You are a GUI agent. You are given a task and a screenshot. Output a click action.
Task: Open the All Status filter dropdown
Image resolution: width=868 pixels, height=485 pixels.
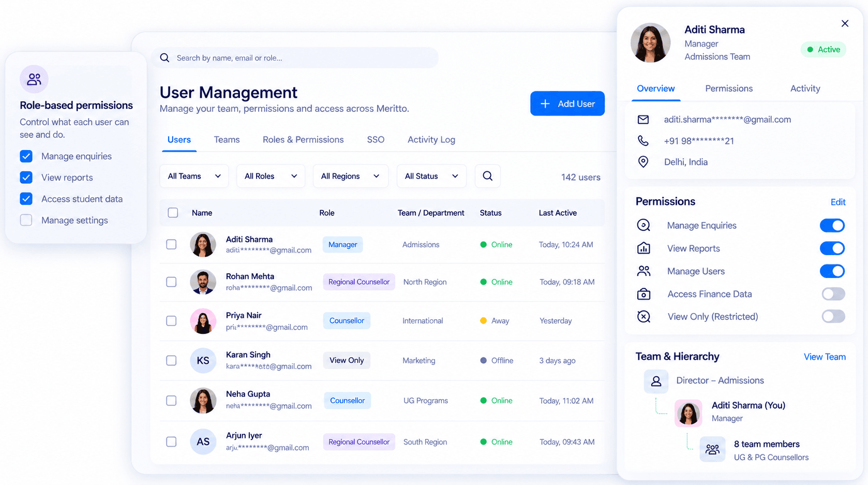click(431, 176)
